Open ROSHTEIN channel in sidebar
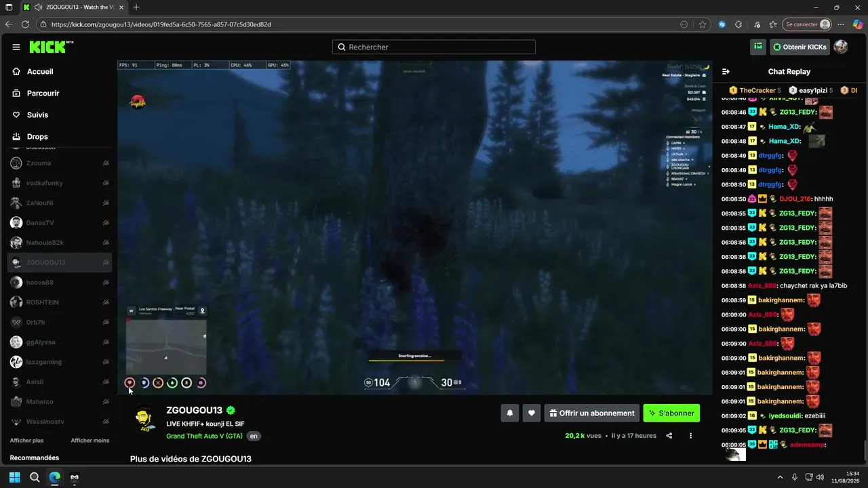 (60, 302)
